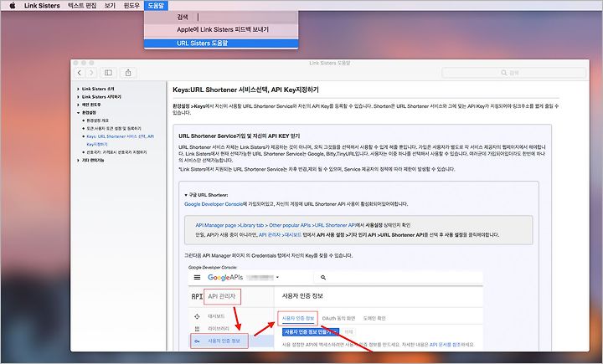The image size is (603, 364).
Task: Expand the Link Sisters 소개 triangle
Action: click(78, 89)
